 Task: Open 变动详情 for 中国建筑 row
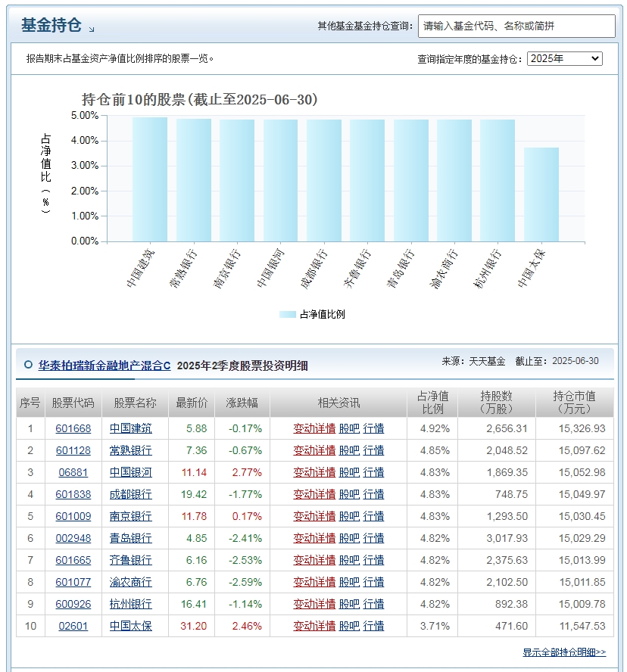coord(314,428)
